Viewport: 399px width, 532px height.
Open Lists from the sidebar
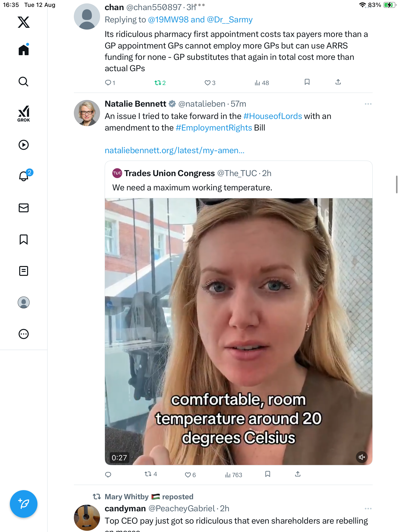(x=24, y=271)
